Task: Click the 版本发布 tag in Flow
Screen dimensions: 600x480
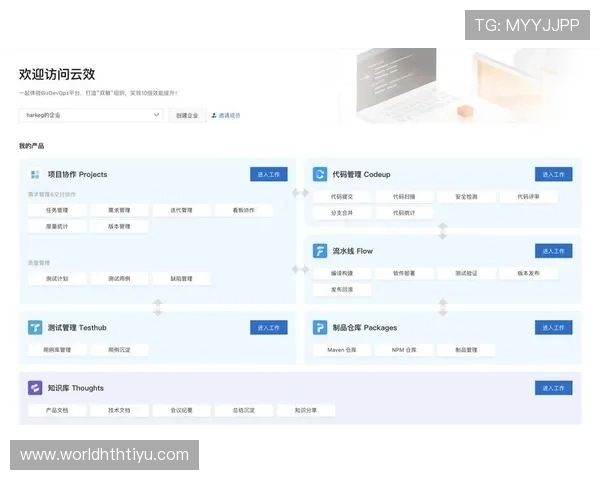Action: [528, 273]
